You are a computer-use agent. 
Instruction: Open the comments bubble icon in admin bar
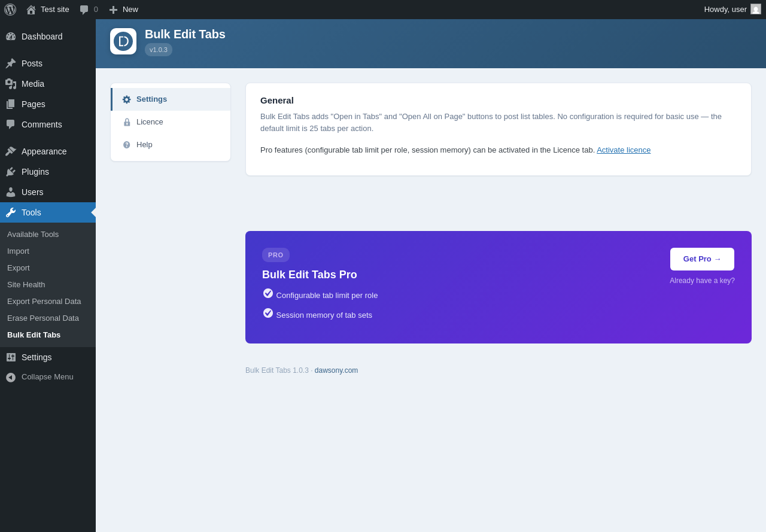(84, 10)
